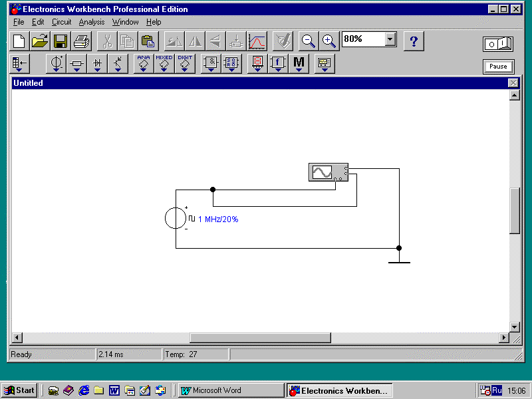Launch Internet Explorer from quick launch
This screenshot has width=532, height=399.
[x=84, y=390]
